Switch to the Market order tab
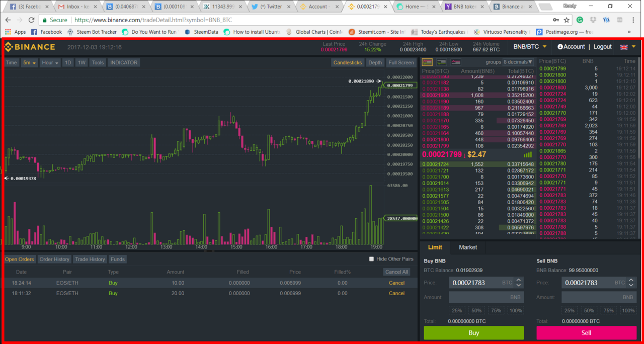Screen dimensions: 644x344 click(468, 247)
